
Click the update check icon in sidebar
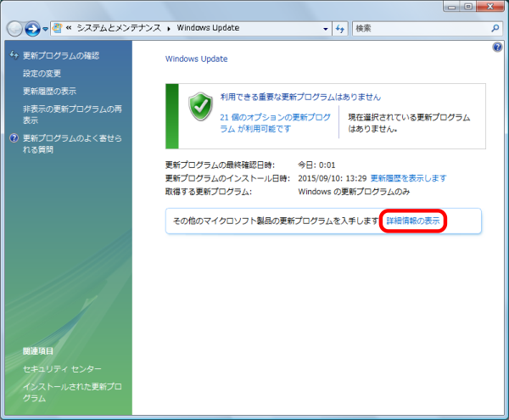coord(14,55)
